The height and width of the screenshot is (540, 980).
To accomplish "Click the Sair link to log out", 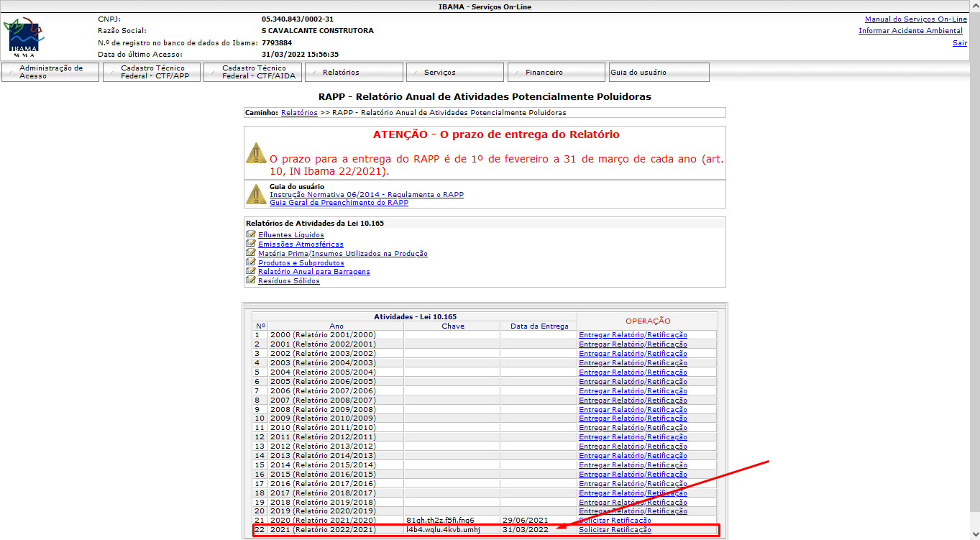I will coord(959,43).
